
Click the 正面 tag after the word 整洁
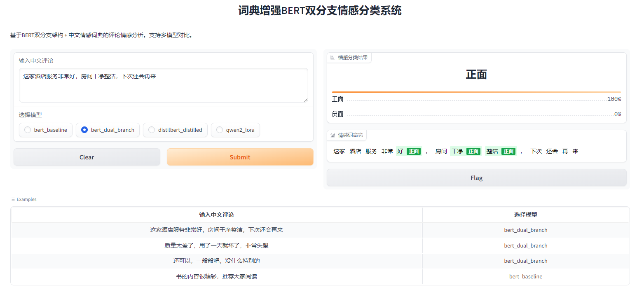pyautogui.click(x=508, y=152)
